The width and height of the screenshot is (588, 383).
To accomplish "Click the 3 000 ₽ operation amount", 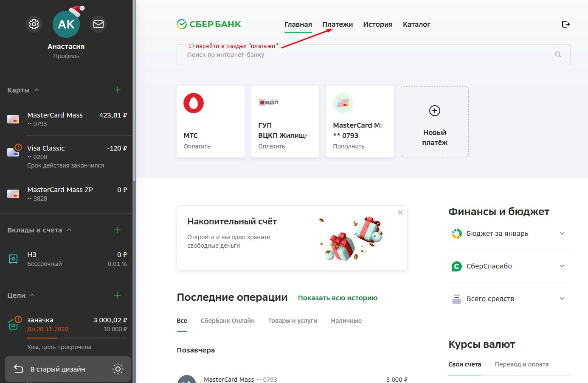I will coord(397,379).
